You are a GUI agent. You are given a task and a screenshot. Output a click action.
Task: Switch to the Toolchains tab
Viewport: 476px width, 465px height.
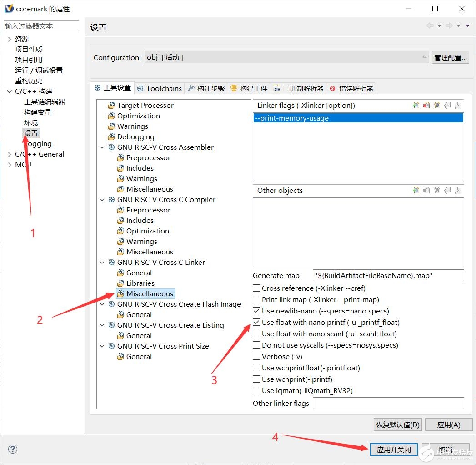pos(160,88)
